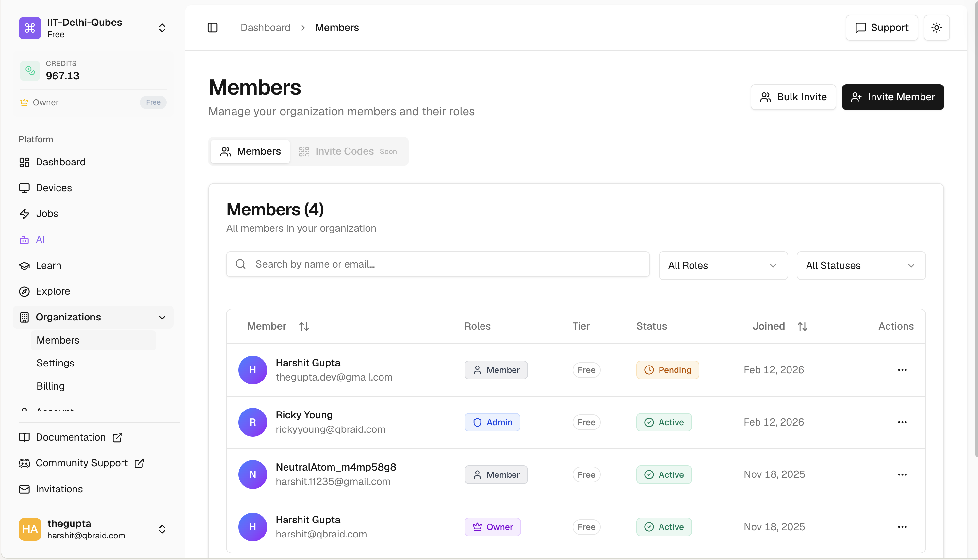978x560 pixels.
Task: Sort table by Joined column arrows
Action: (802, 327)
